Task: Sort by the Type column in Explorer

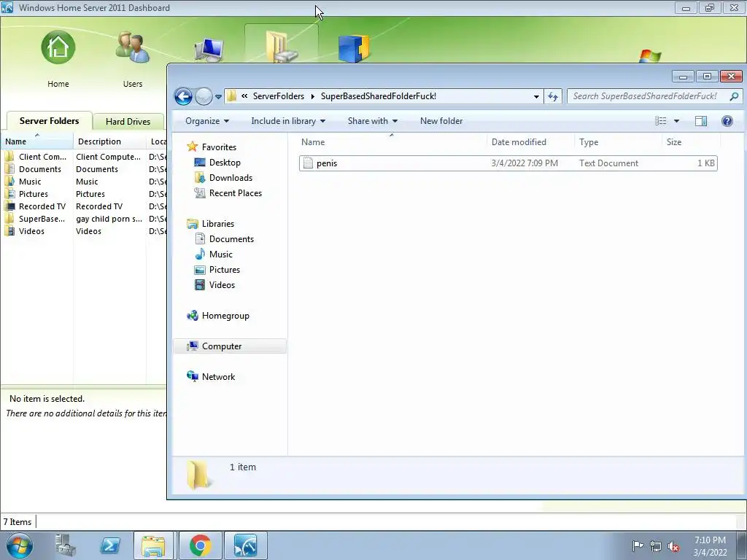Action: [619, 142]
